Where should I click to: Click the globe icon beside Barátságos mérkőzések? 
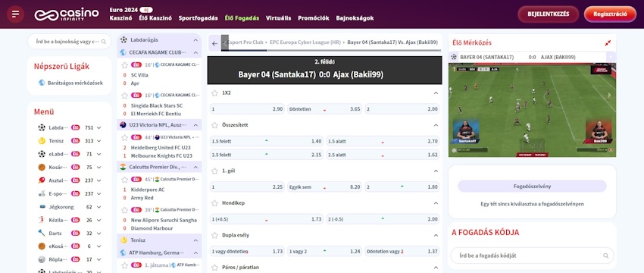(x=42, y=83)
